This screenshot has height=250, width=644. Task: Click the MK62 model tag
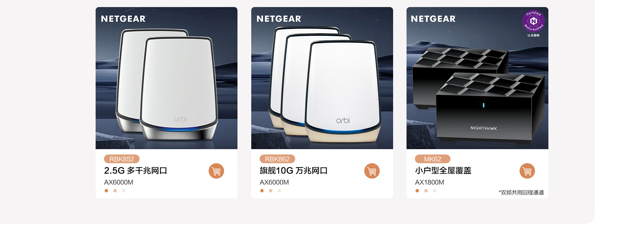pos(433,159)
